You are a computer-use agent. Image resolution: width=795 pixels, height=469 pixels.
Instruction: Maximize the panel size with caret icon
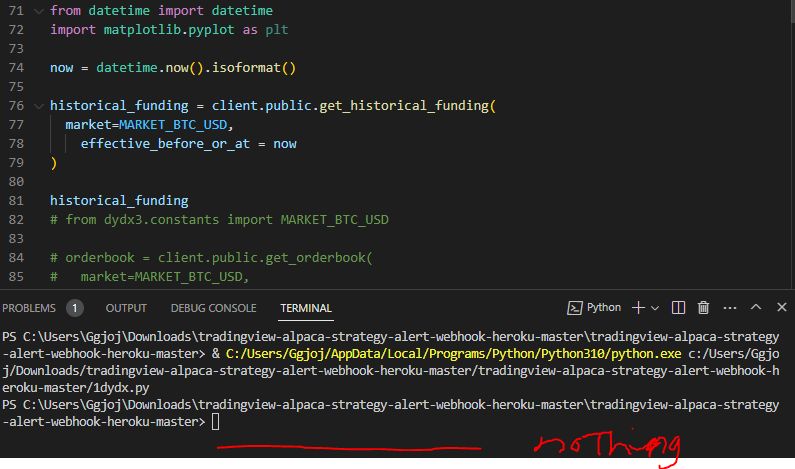(756, 307)
